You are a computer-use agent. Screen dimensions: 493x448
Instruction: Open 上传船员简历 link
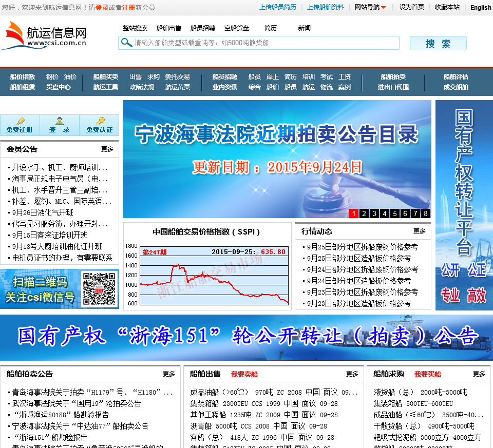278,7
